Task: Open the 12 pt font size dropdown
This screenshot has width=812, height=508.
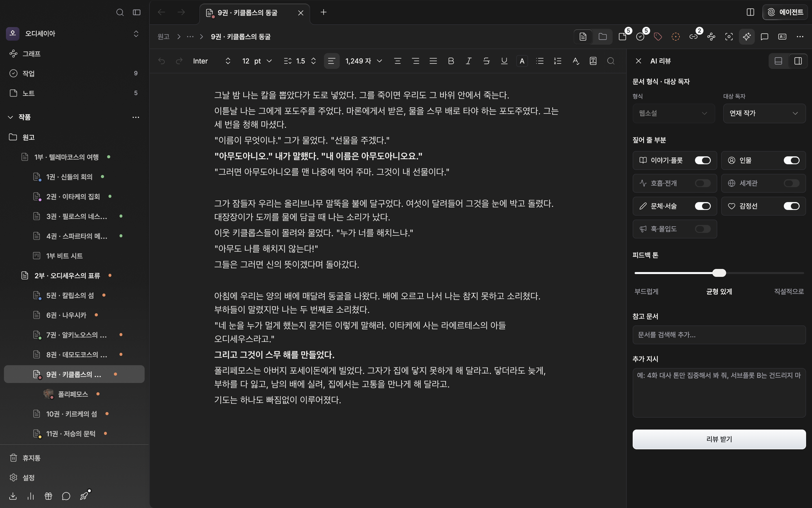Action: coord(257,61)
